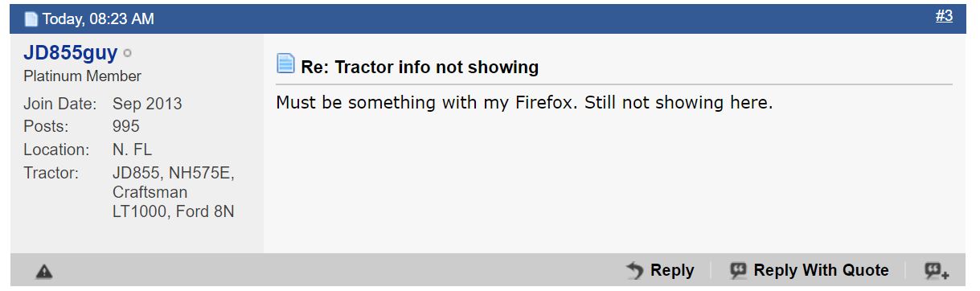Click the curved arrow Reply icon
The image size is (980, 291).
634,271
